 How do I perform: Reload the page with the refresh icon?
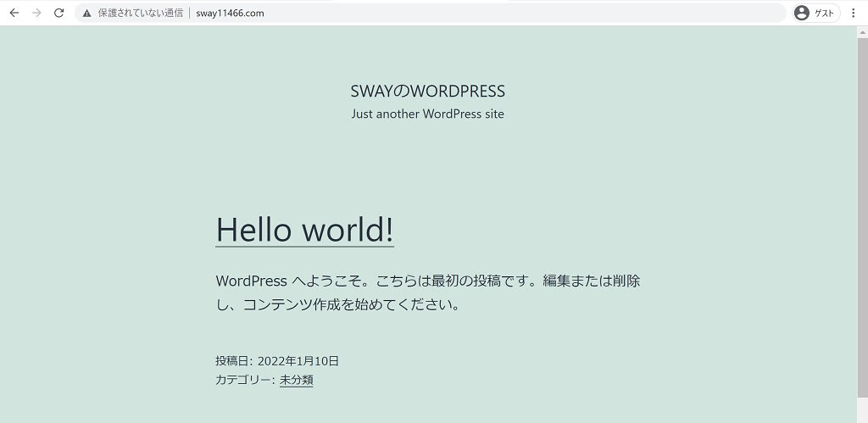coord(58,13)
